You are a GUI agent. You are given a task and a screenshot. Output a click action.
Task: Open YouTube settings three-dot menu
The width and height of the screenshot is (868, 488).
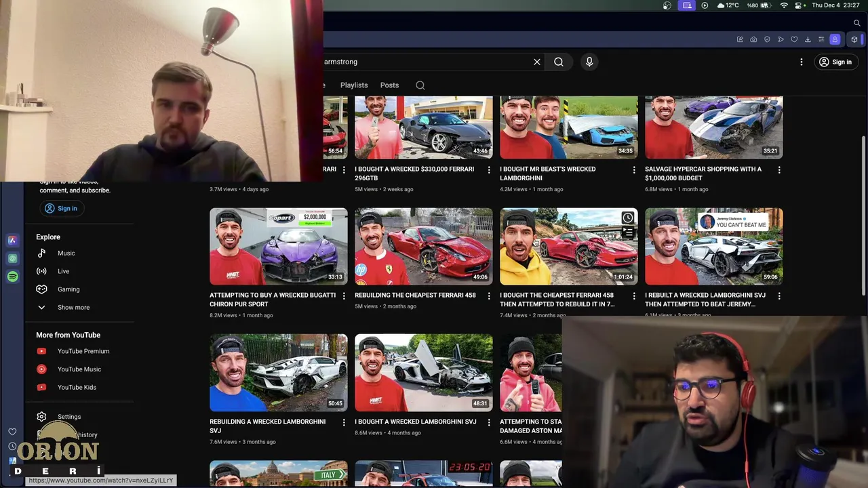tap(802, 62)
